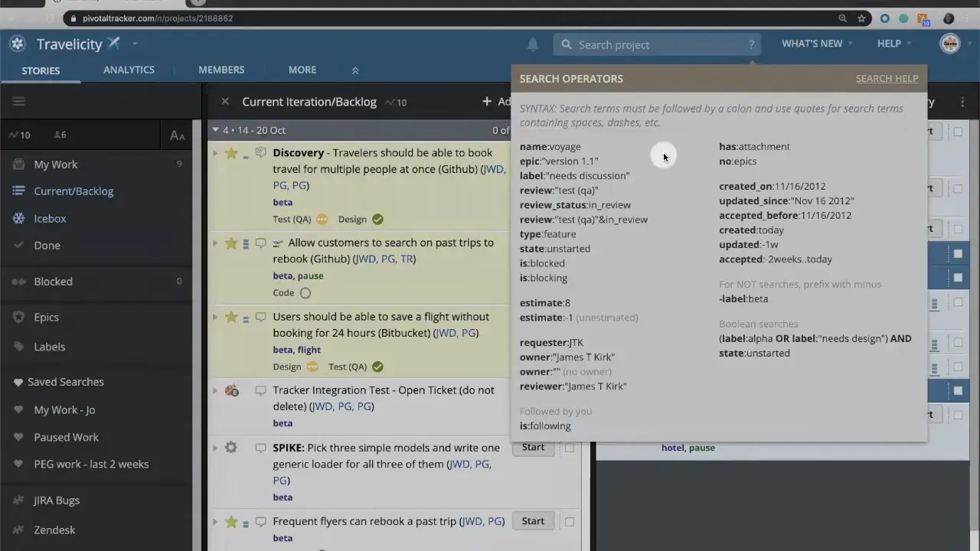This screenshot has height=551, width=980.
Task: Collapse the 14 - 20 Oct iteration header
Action: click(x=215, y=129)
